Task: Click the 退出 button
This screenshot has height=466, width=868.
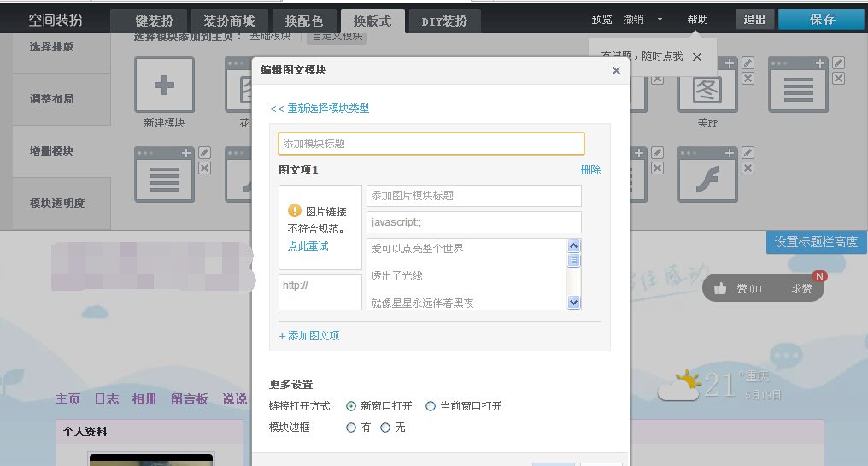Action: [x=754, y=20]
